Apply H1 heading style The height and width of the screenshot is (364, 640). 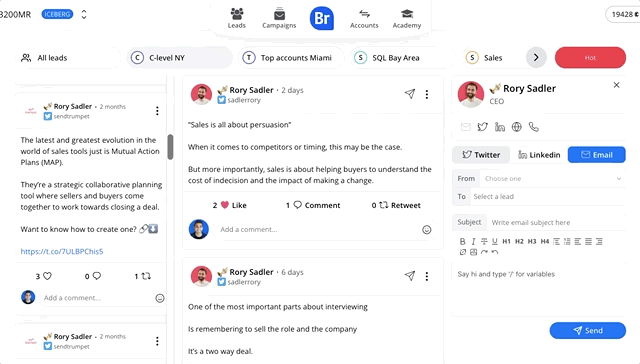(506, 241)
